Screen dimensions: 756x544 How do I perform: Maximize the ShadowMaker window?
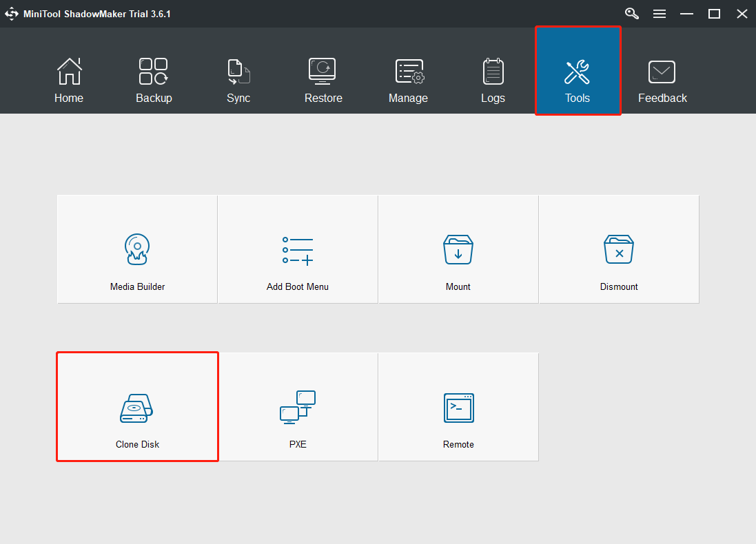click(x=714, y=14)
